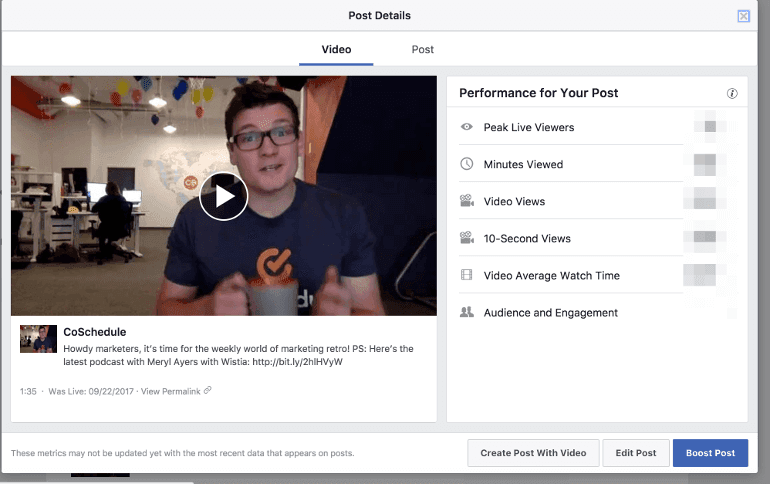Click the permalink chain icon
Viewport: 770px width, 484px height.
(207, 391)
